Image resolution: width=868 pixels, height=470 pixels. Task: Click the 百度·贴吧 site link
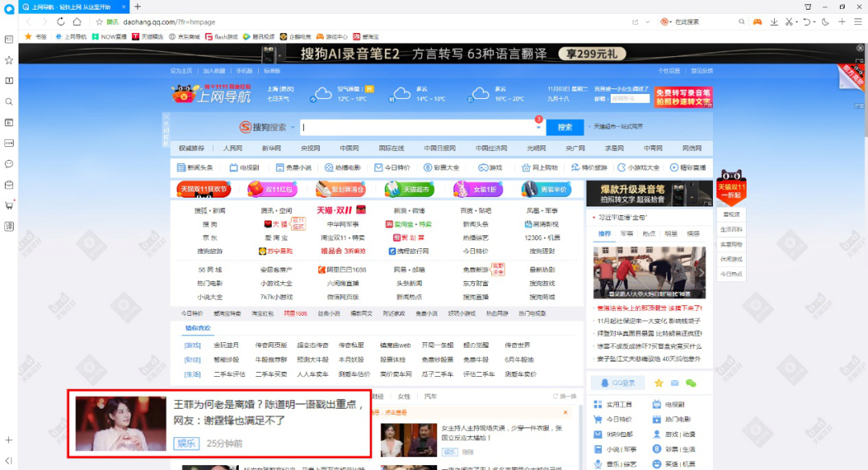click(476, 210)
